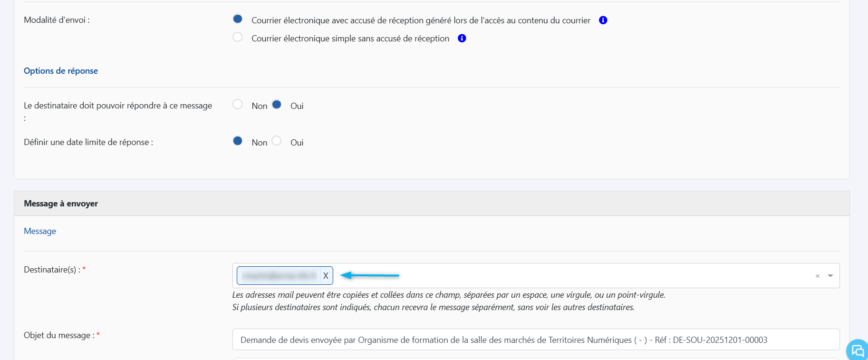Image resolution: width=868 pixels, height=360 pixels.
Task: Remove the recipient using the chip's X
Action: click(326, 276)
